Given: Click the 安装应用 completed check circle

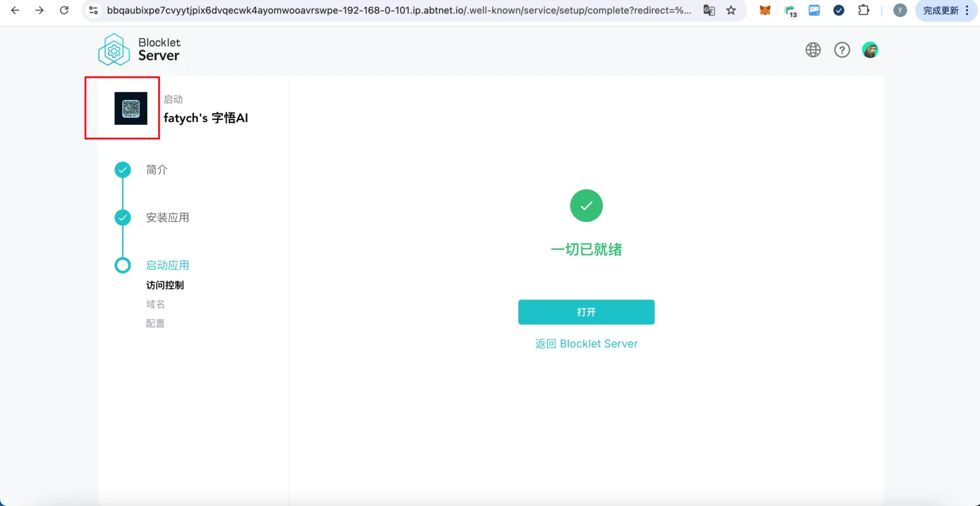Looking at the screenshot, I should 123,217.
